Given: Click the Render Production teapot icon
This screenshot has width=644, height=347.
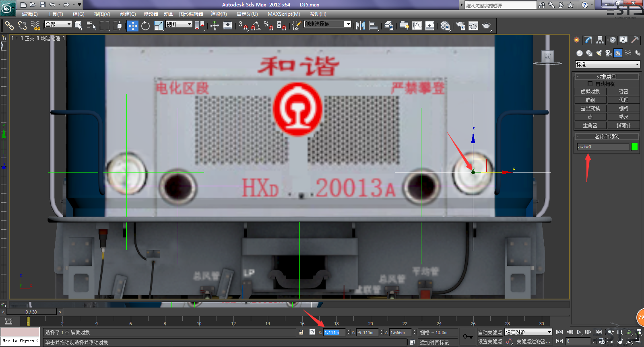Looking at the screenshot, I should 487,25.
